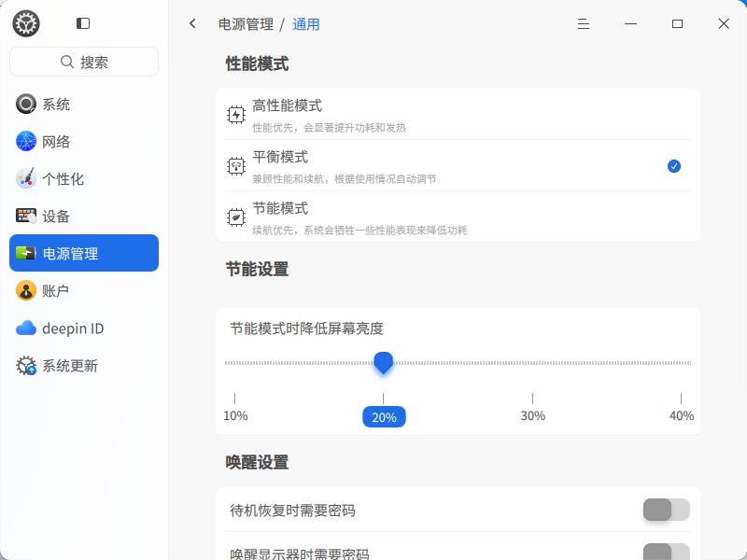Select 节能模式 option
The width and height of the screenshot is (747, 560).
click(x=458, y=217)
